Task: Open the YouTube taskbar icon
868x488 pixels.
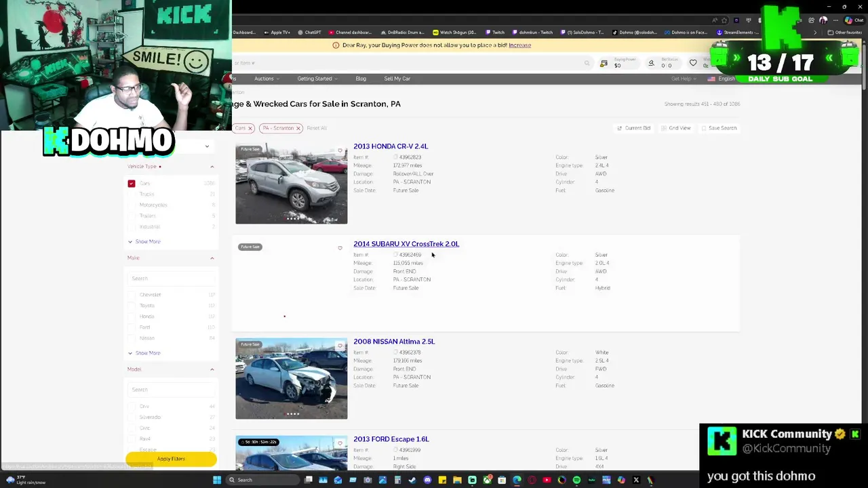Action: tap(547, 480)
